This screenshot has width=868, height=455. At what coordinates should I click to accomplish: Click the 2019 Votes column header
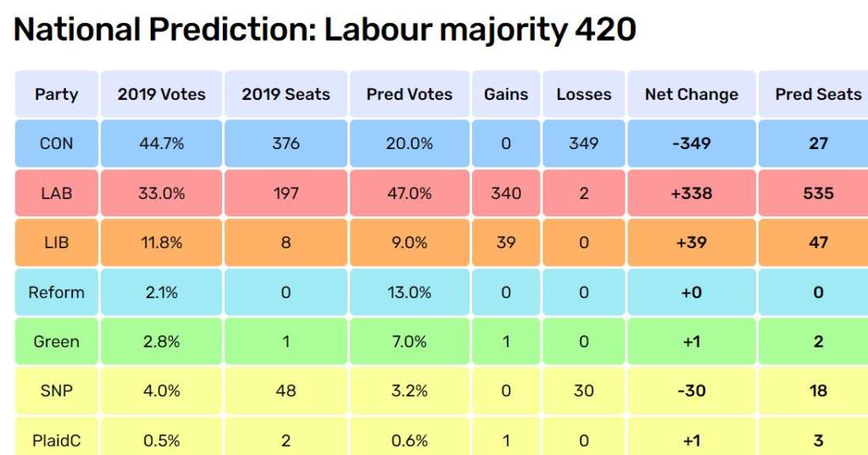coord(161,94)
